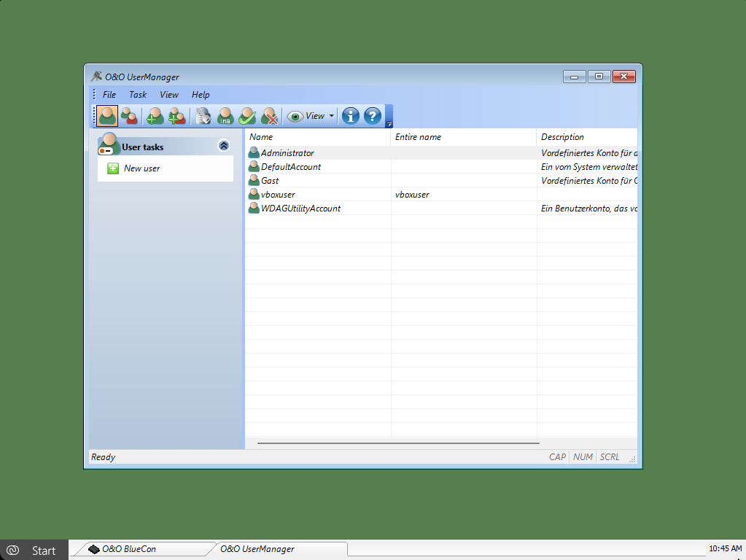Expand the toolbar overflow options arrow
The image size is (746, 560).
click(x=389, y=122)
